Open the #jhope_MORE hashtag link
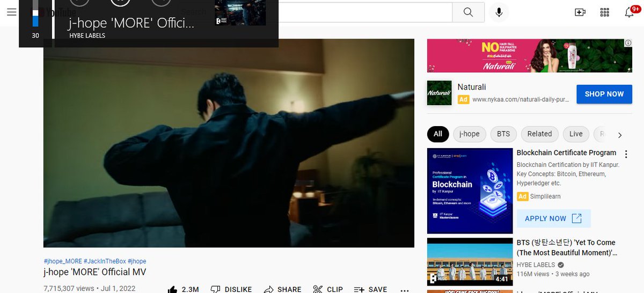Image resolution: width=644 pixels, height=293 pixels. [63, 261]
